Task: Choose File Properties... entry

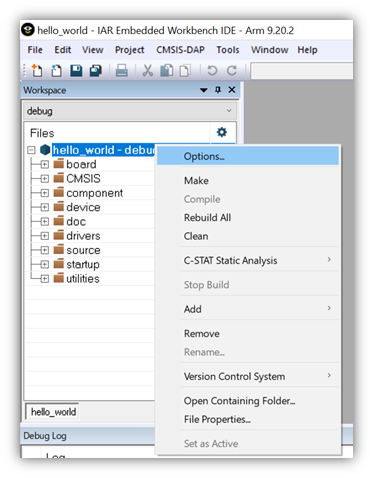Action: tap(248, 419)
